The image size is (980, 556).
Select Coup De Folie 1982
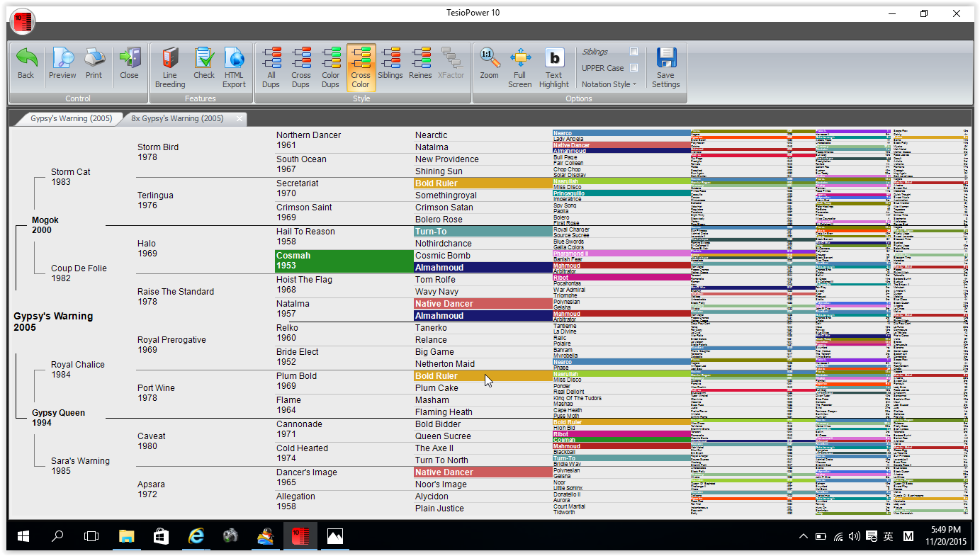(79, 273)
